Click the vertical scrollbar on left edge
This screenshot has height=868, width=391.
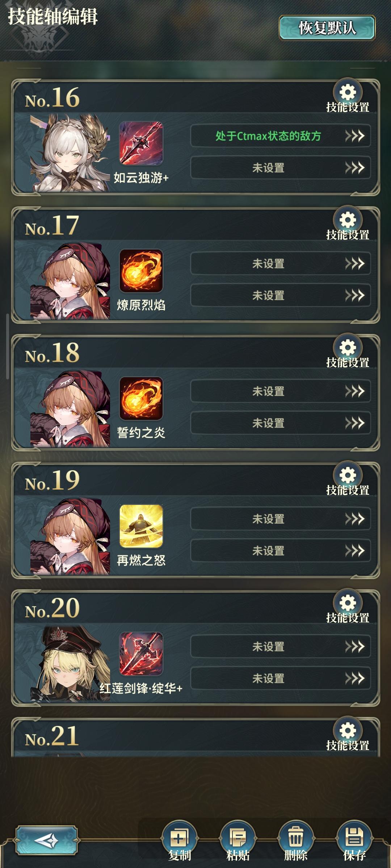tap(7, 346)
